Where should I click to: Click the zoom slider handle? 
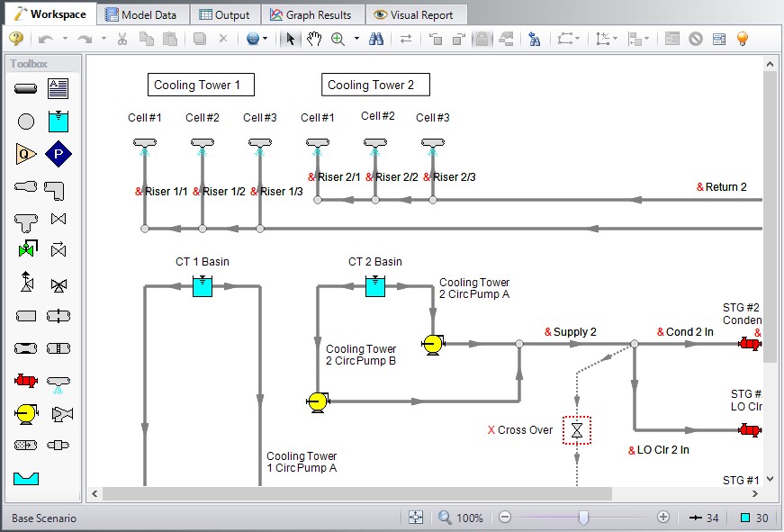(x=583, y=518)
